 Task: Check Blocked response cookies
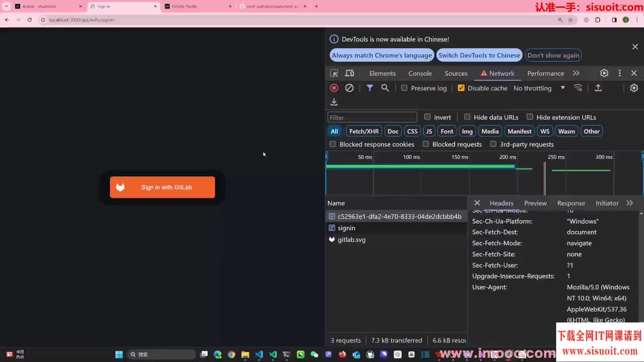pyautogui.click(x=333, y=144)
